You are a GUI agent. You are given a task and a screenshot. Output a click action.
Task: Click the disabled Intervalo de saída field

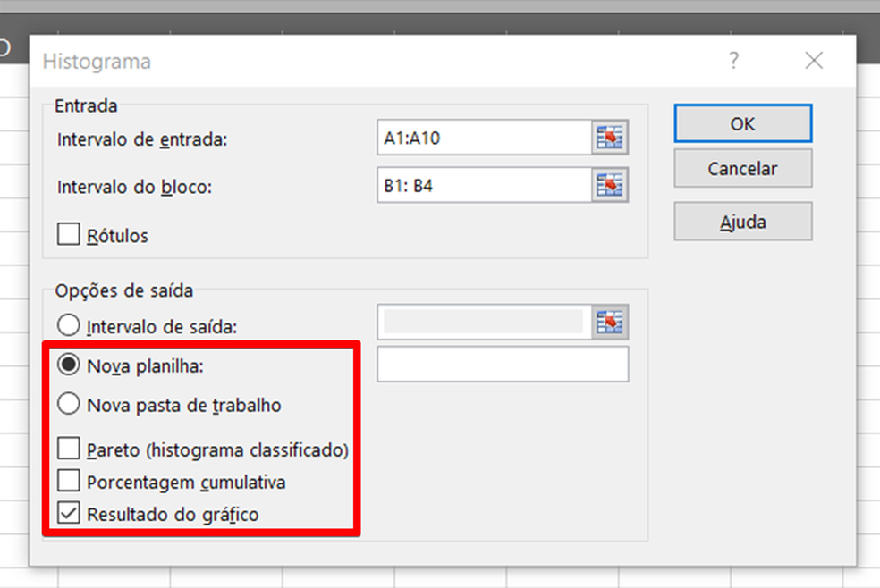pos(483,323)
